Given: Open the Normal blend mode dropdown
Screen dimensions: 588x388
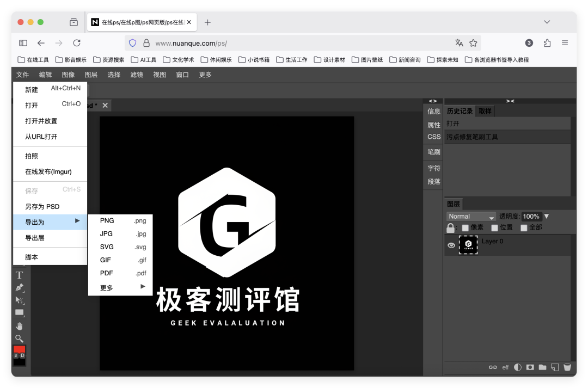Looking at the screenshot, I should click(x=471, y=217).
